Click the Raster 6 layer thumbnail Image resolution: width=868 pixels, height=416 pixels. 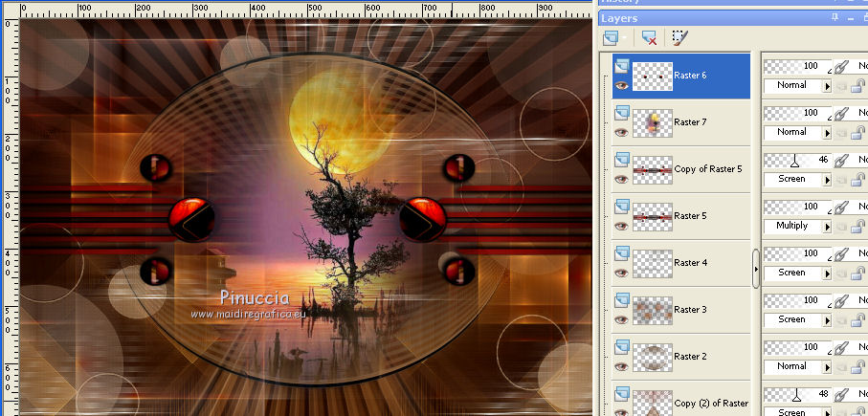tap(652, 77)
